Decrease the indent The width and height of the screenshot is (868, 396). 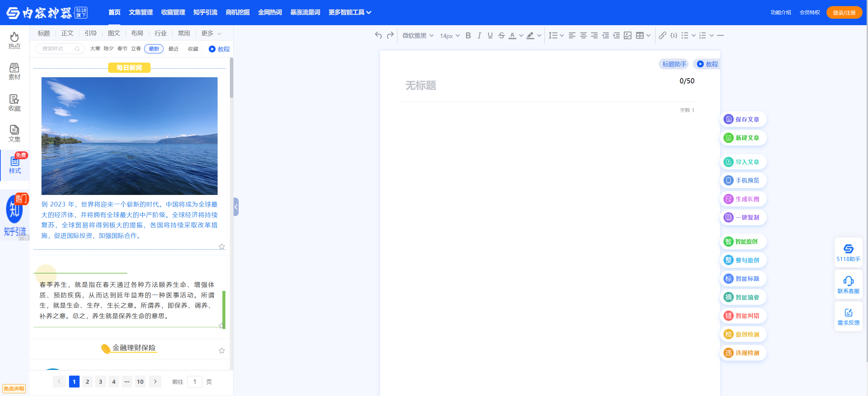pyautogui.click(x=606, y=35)
